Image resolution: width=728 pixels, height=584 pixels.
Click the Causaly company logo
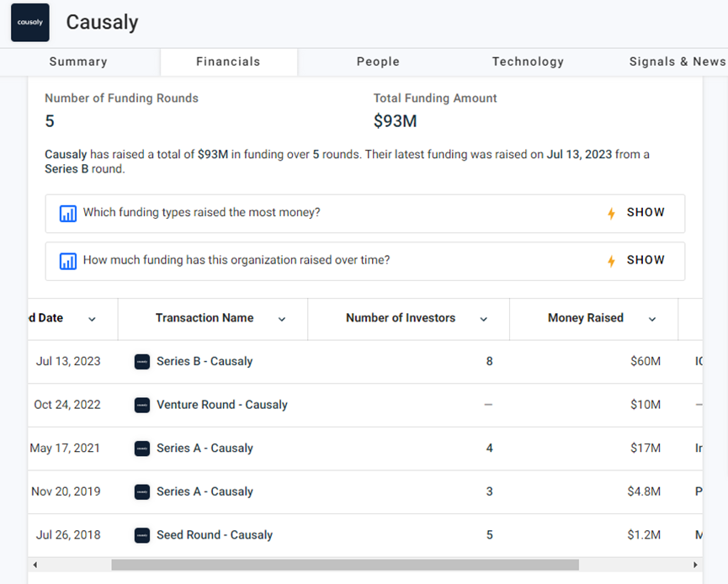[30, 23]
